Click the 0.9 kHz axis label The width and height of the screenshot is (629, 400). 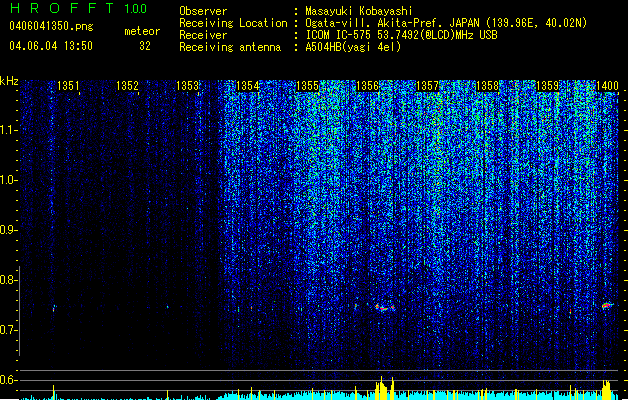pyautogui.click(x=8, y=230)
